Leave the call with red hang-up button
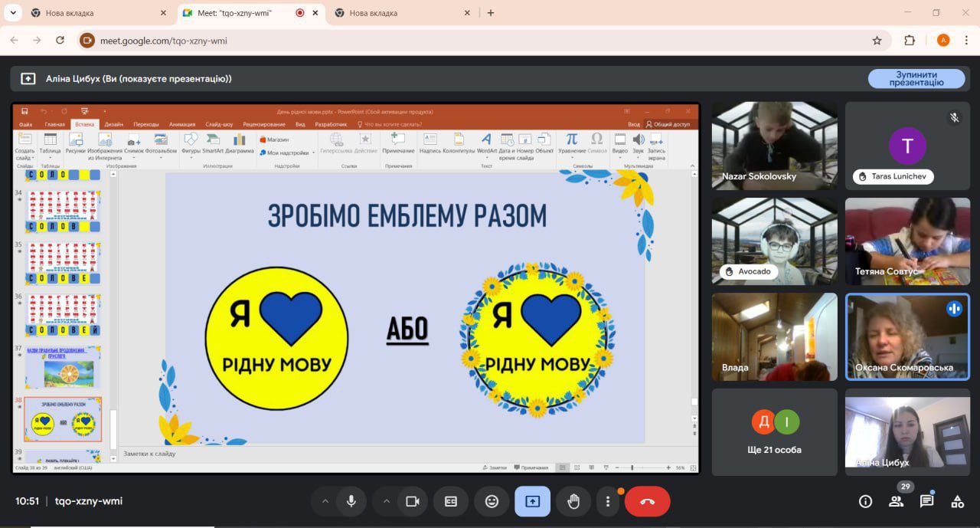Viewport: 980px width, 528px height. click(647, 501)
